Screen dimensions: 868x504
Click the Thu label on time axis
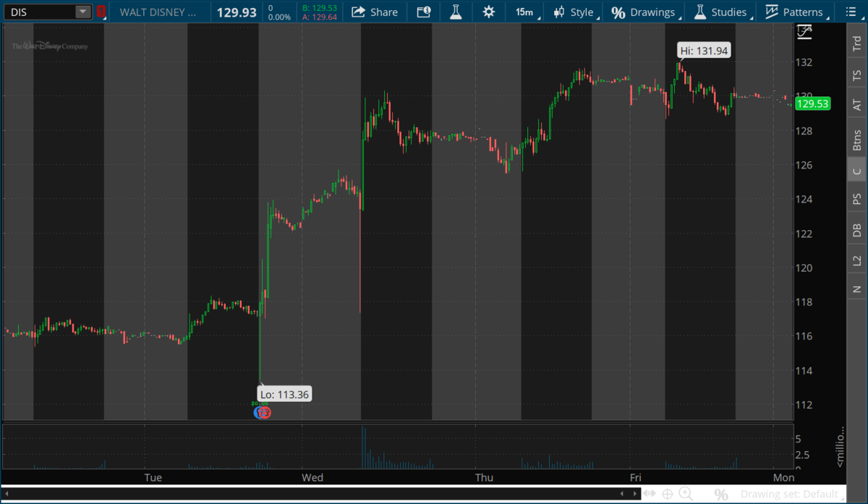click(484, 477)
